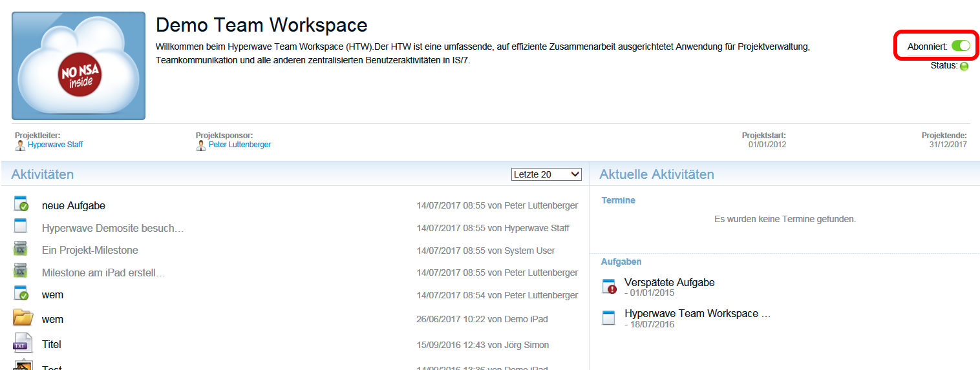Screen dimensions: 980x370
Task: Click TXT file icon beside Titel
Action: click(22, 342)
